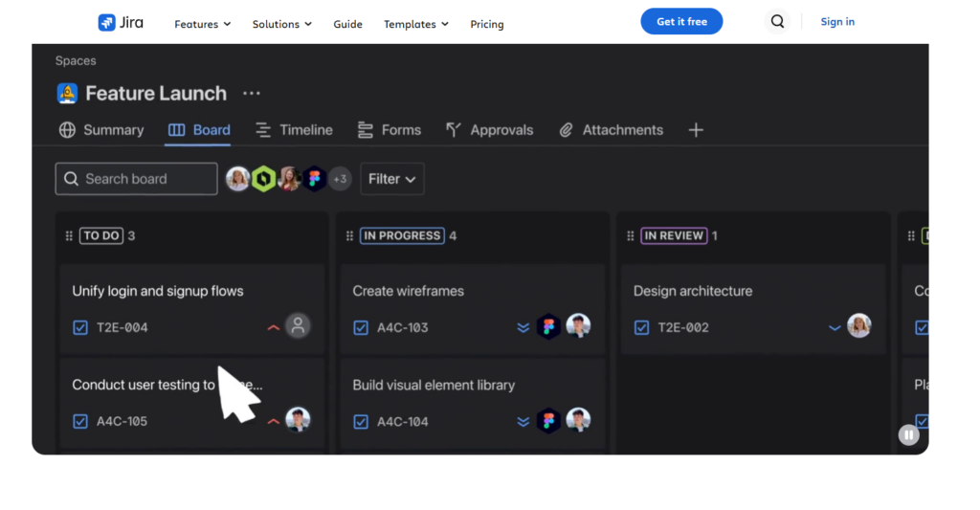Click the lowest priority icon on A4C-104
980x510 pixels.
(x=523, y=422)
